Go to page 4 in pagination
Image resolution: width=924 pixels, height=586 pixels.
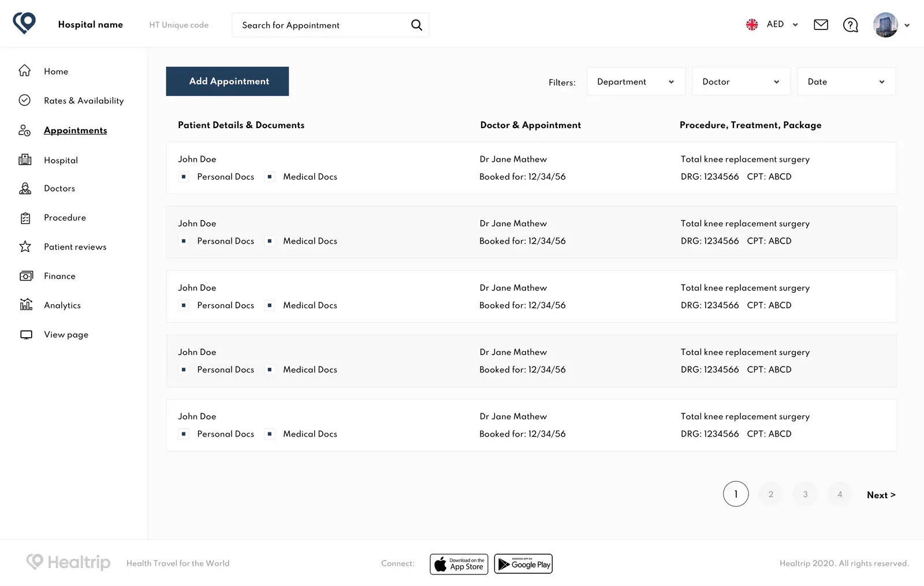point(840,494)
